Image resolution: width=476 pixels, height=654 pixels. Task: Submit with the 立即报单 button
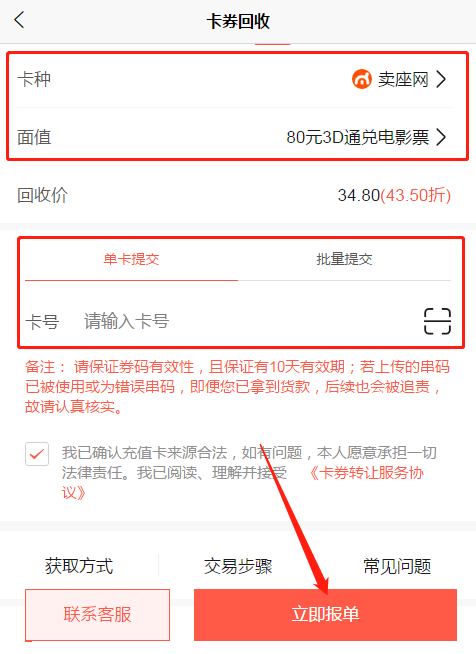325,614
